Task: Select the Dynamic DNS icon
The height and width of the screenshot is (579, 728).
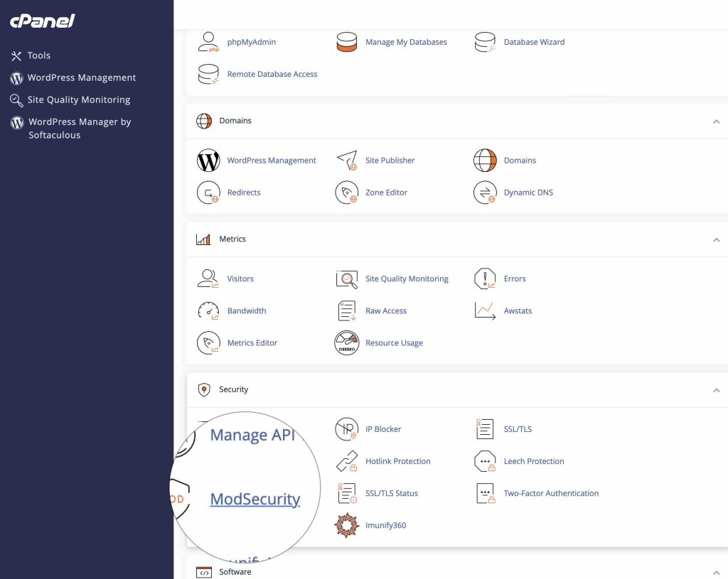Action: point(485,193)
